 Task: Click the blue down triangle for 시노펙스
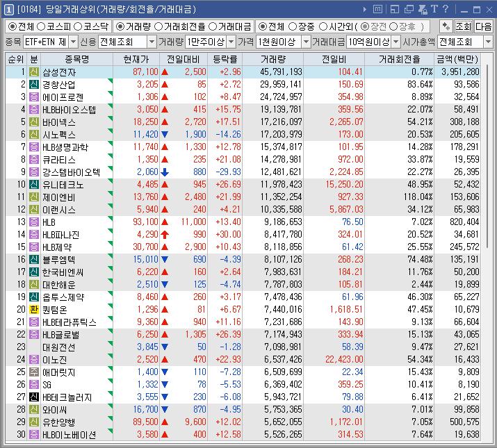tap(165, 134)
